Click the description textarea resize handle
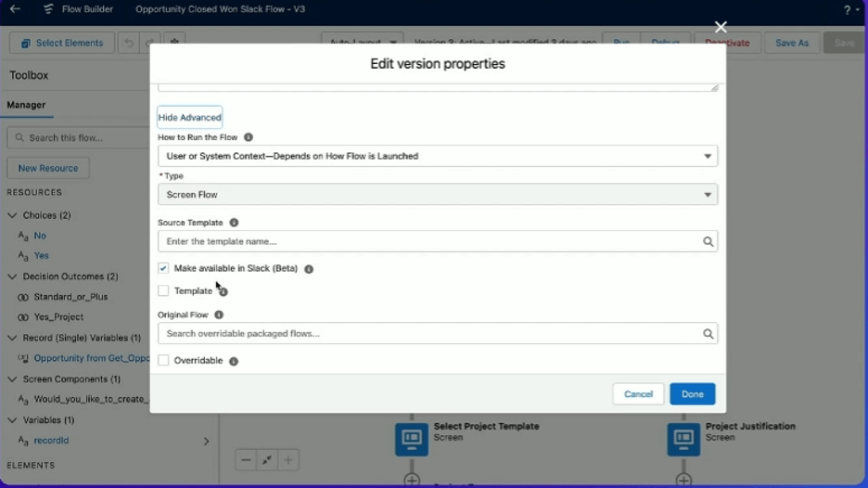The height and width of the screenshot is (488, 868). (714, 87)
